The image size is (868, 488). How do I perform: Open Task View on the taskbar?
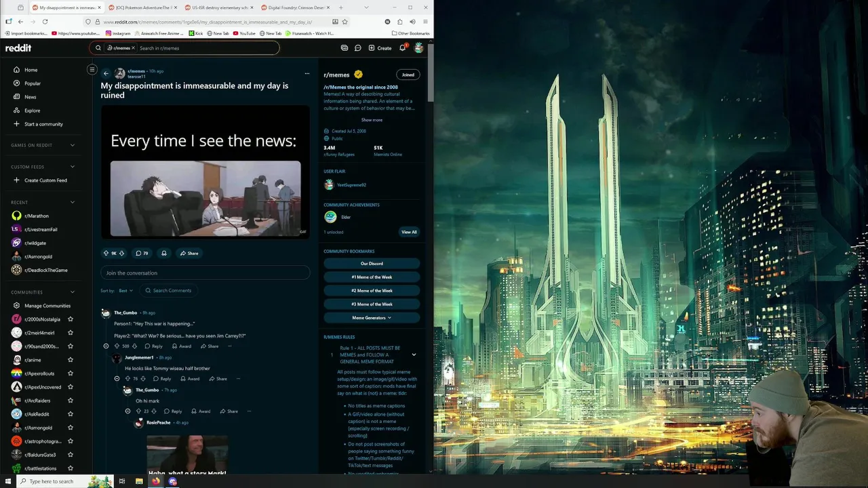(122, 481)
